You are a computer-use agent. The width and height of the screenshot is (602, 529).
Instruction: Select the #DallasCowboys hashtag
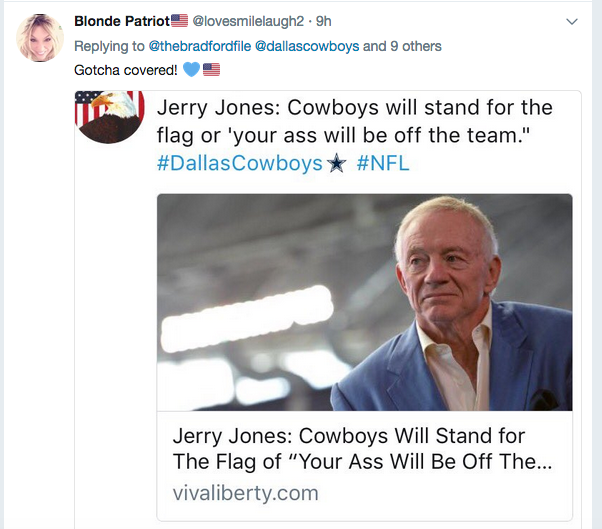239,164
